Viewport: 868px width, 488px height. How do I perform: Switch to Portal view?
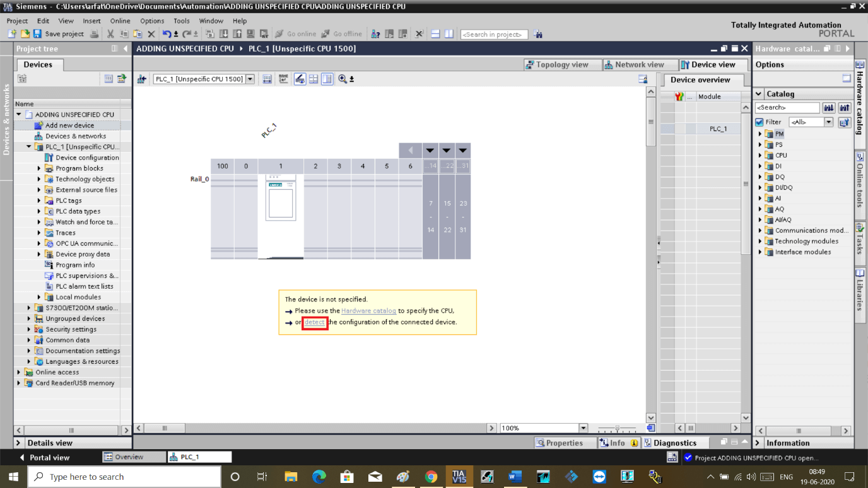tap(44, 457)
